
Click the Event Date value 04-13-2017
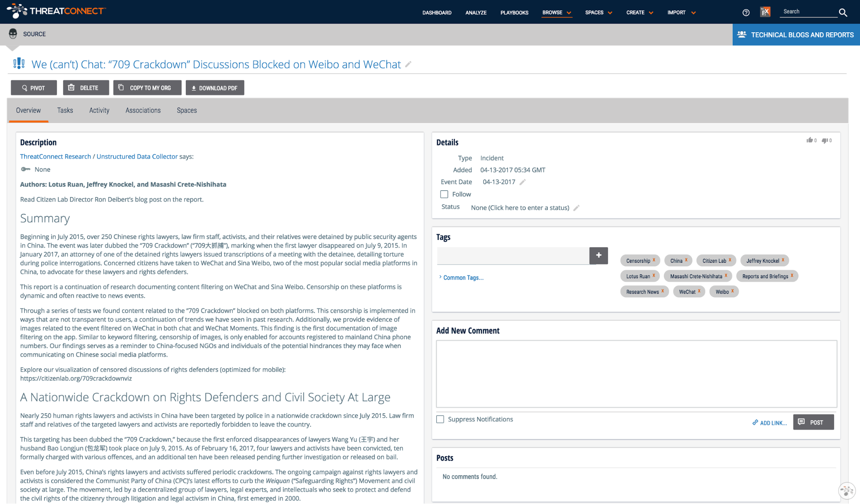pyautogui.click(x=499, y=182)
